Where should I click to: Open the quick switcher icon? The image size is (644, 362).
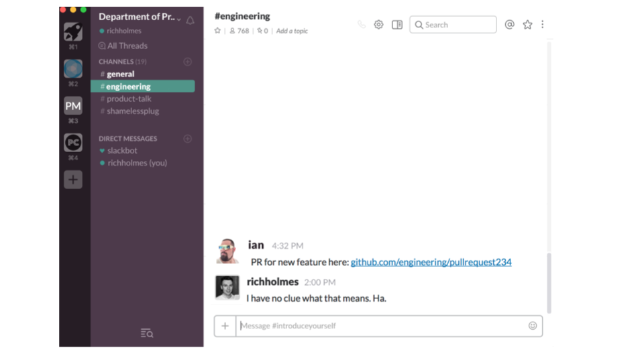147,333
